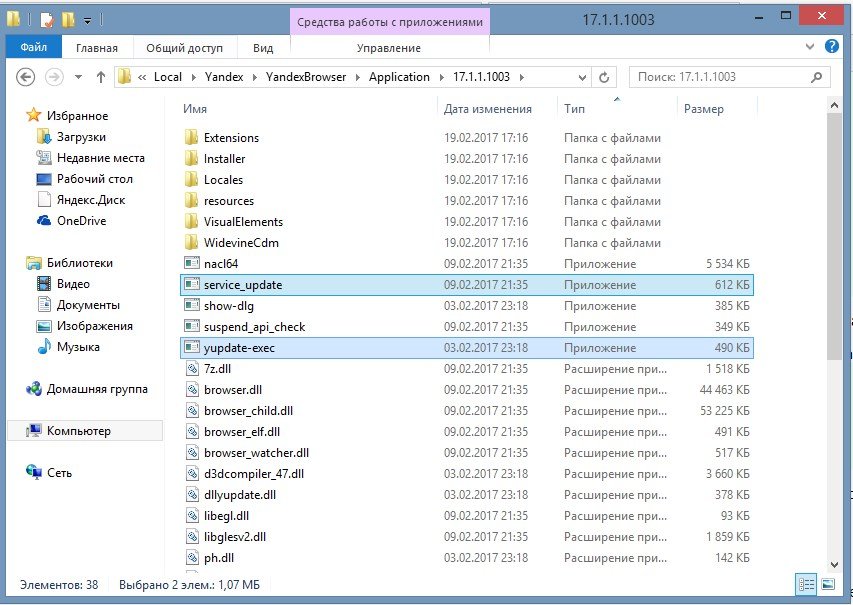Open Рабочий стол in sidebar
The height and width of the screenshot is (605, 853).
tap(95, 178)
